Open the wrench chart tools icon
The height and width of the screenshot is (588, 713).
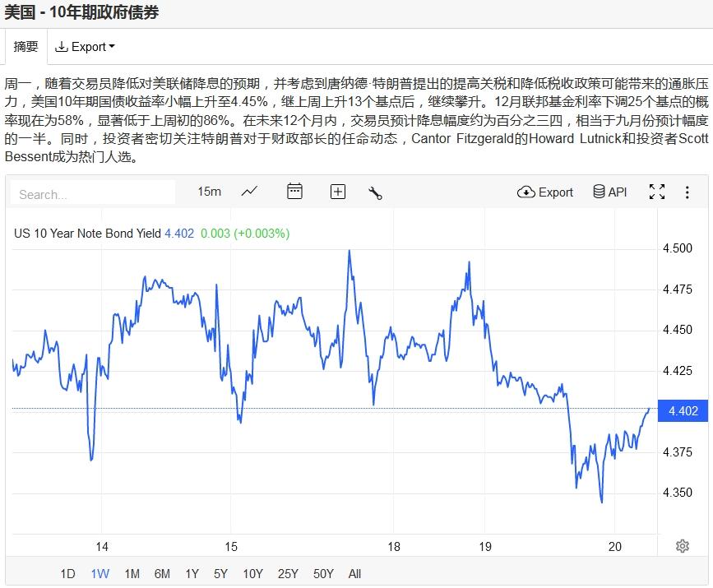(376, 192)
